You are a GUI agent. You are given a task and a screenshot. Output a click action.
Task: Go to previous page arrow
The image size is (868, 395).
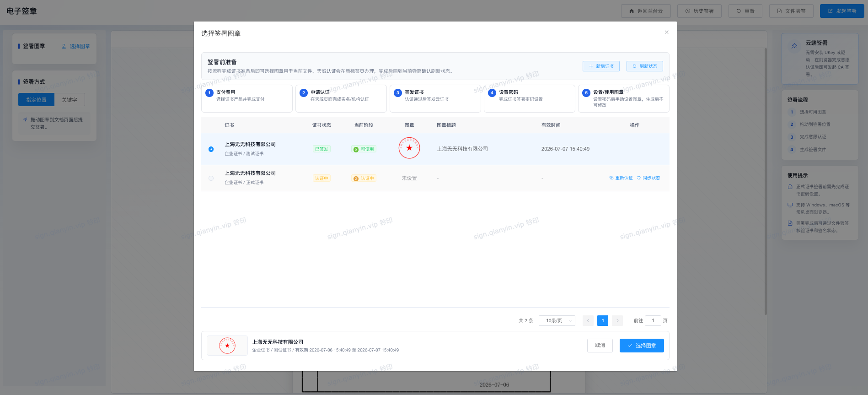tap(588, 321)
